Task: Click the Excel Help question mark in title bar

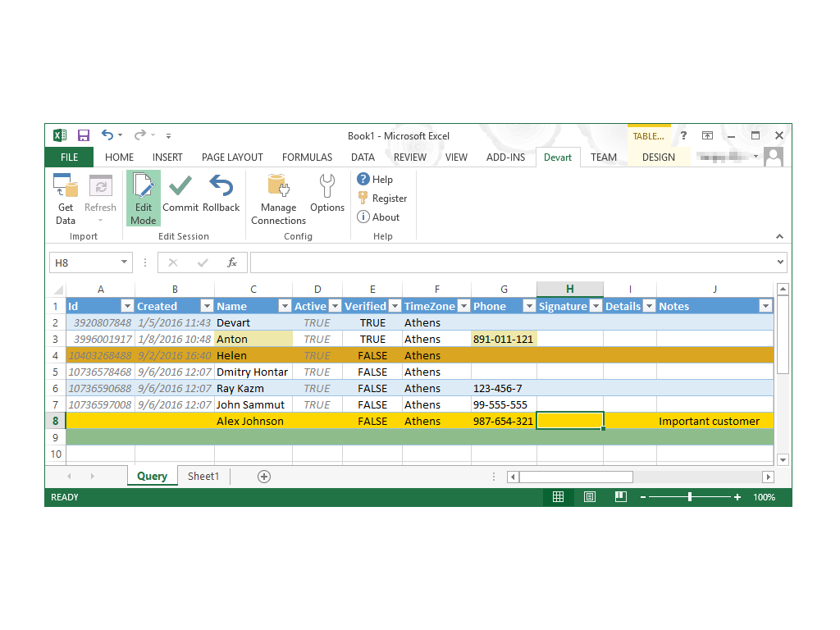Action: [x=683, y=135]
